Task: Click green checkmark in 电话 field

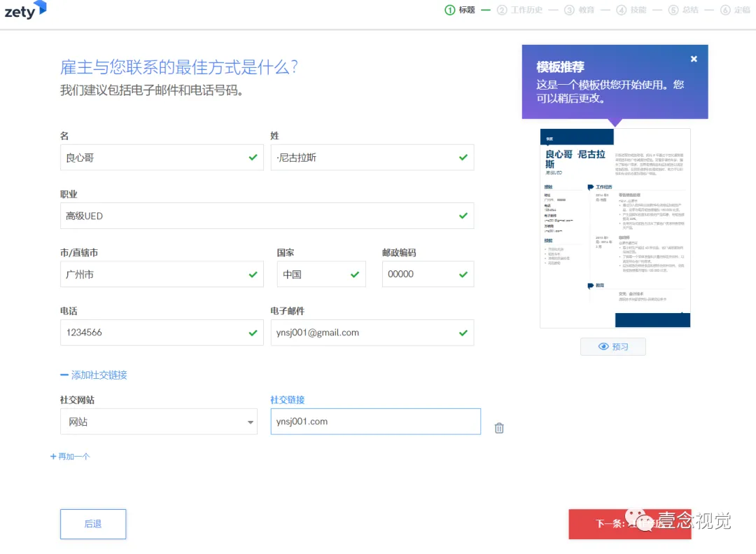Action: click(253, 333)
